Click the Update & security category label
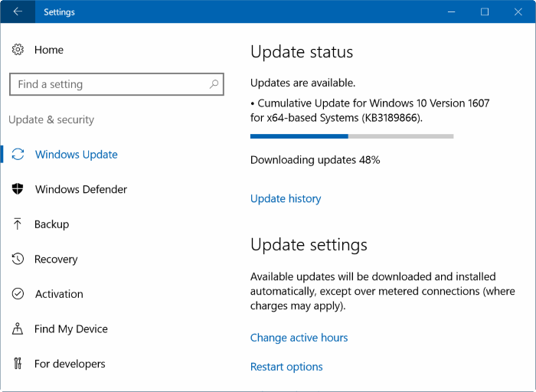The width and height of the screenshot is (536, 392). click(x=51, y=119)
